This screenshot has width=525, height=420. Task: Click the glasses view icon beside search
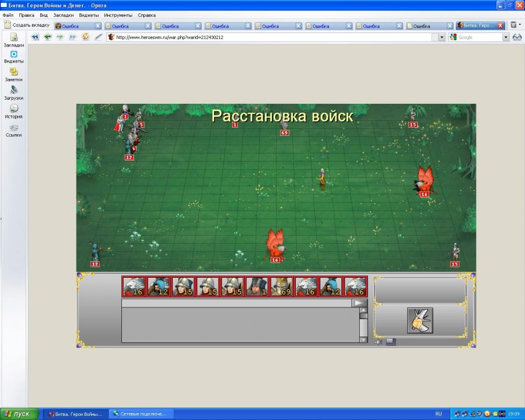[517, 37]
